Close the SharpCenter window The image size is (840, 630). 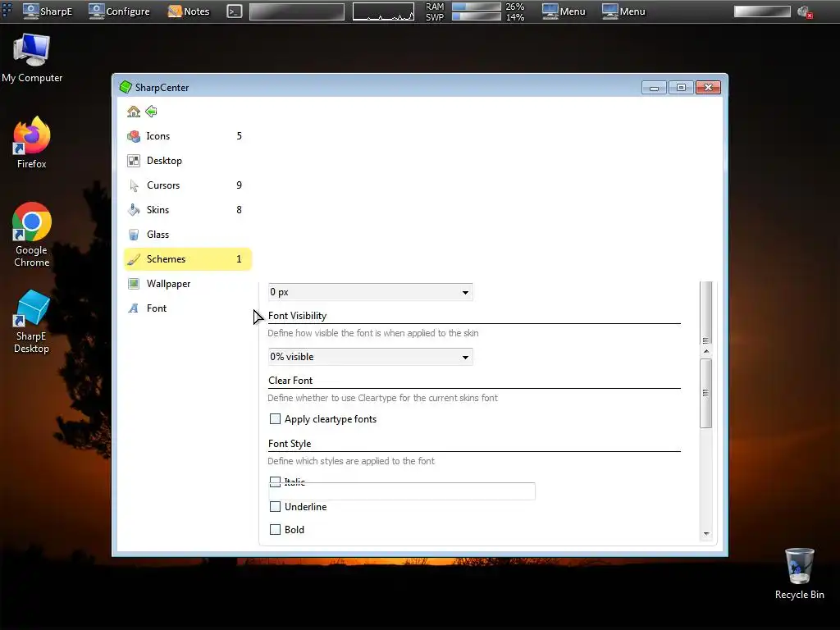pos(708,87)
